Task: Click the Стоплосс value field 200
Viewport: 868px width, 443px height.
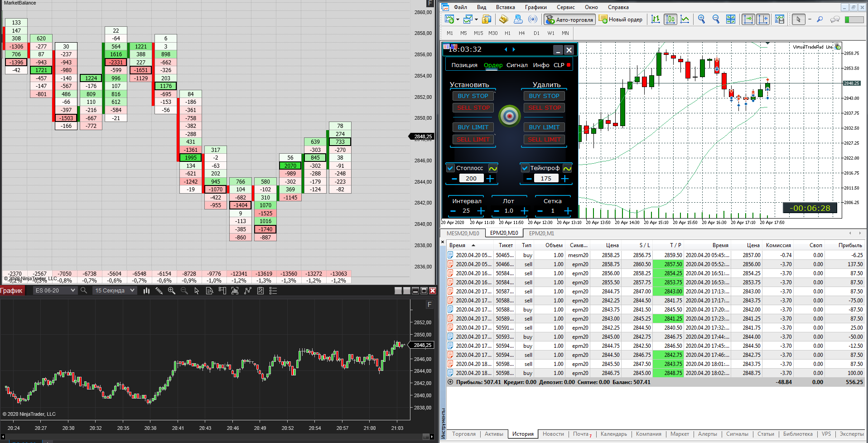Action: 471,178
